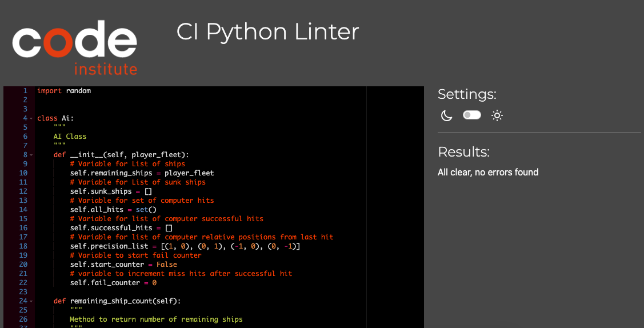Click the 'class Ai:' line

(55, 118)
